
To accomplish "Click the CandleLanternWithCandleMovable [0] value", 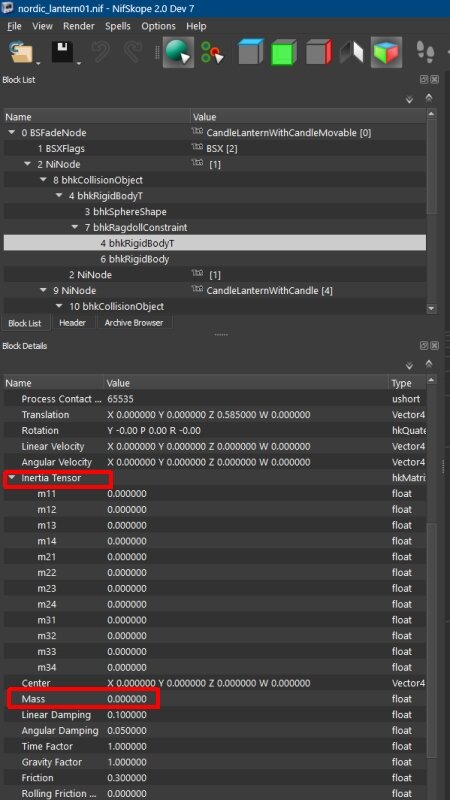I will click(288, 133).
